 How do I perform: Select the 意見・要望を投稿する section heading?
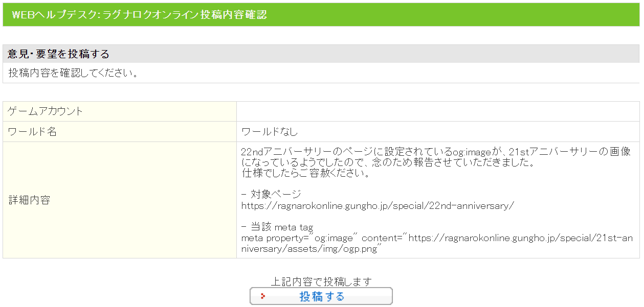tap(59, 54)
